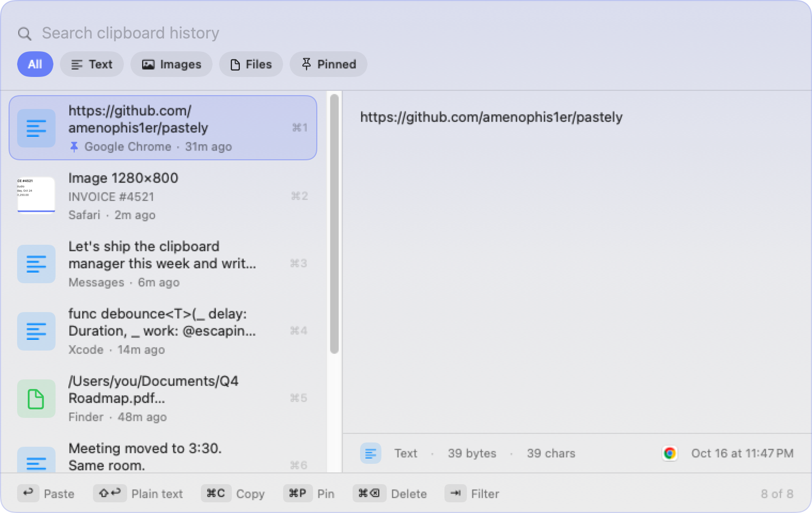Screen dimensions: 812x513
Task: Select the 'Let's ship the clipboard' entry
Action: click(x=163, y=263)
